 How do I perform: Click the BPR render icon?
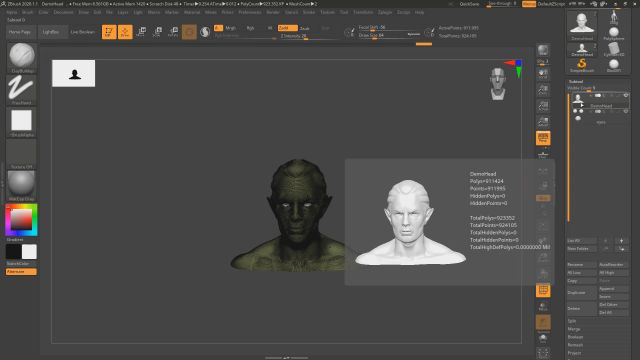(543, 51)
